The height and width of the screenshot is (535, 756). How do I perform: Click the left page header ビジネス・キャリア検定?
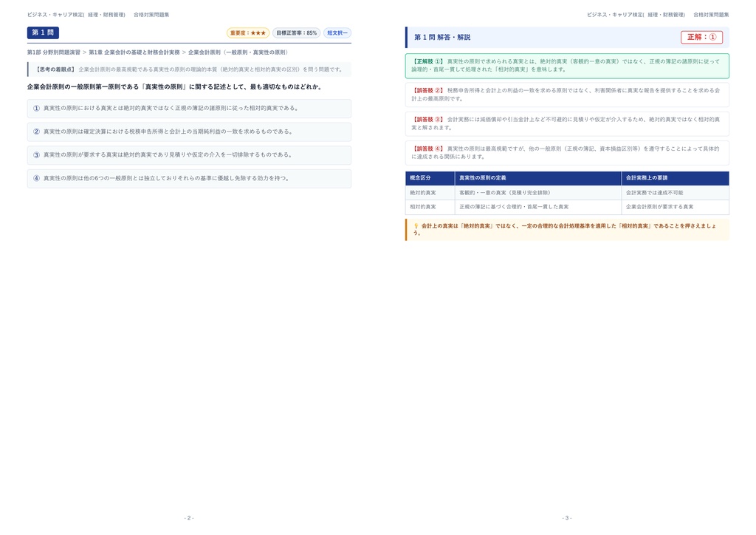pos(76,15)
